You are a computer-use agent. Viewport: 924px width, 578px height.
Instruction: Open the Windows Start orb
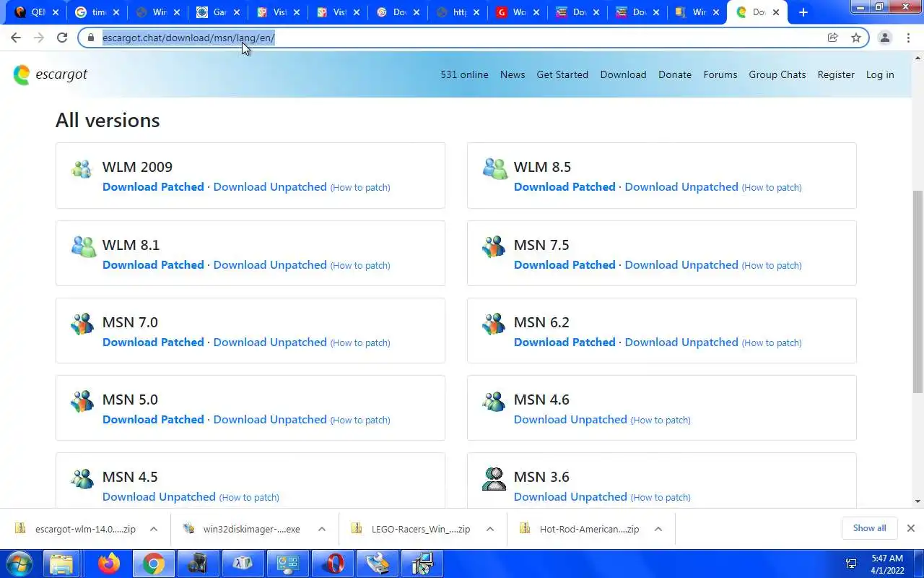pyautogui.click(x=19, y=564)
